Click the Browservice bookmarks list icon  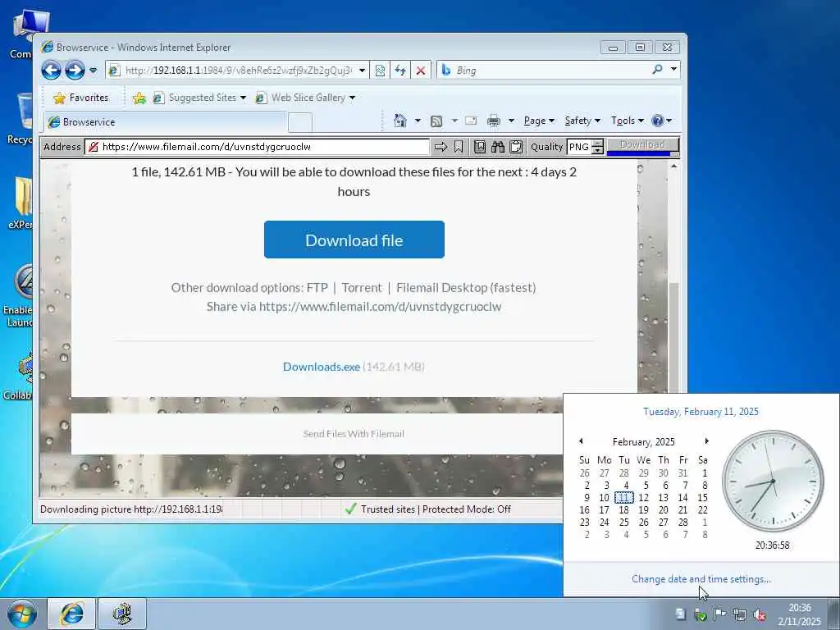[x=480, y=147]
